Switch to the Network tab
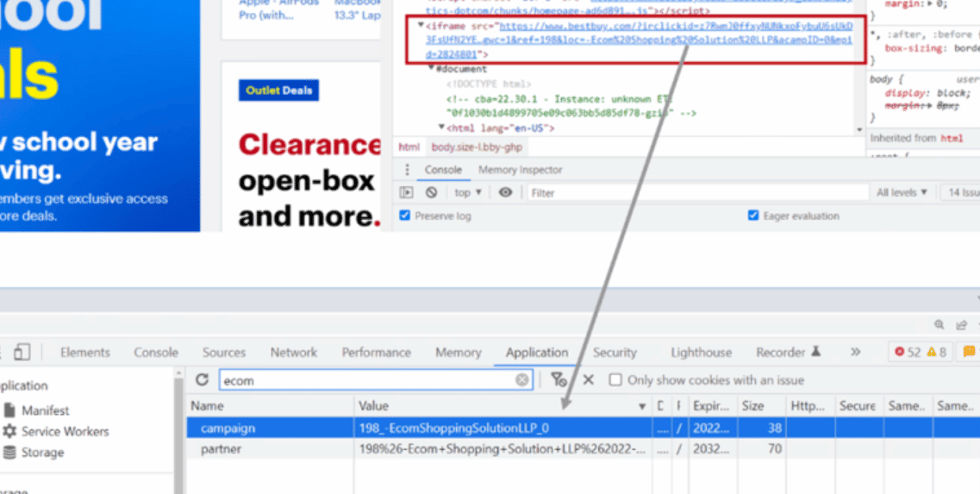The image size is (980, 494). pyautogui.click(x=293, y=352)
